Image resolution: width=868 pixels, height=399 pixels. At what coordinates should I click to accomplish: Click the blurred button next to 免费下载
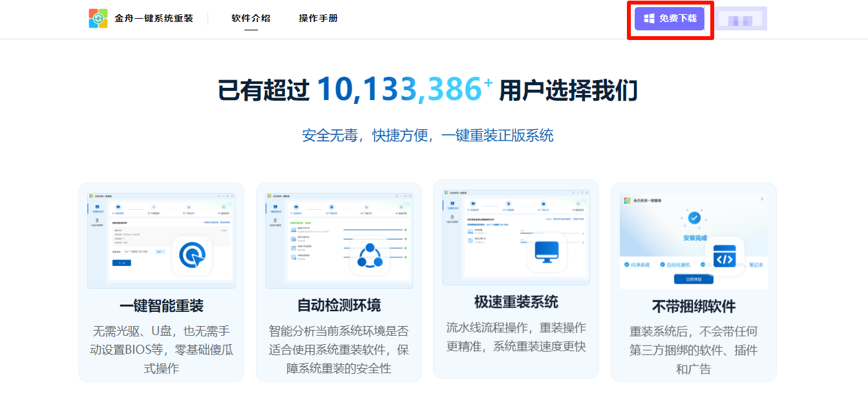click(741, 19)
